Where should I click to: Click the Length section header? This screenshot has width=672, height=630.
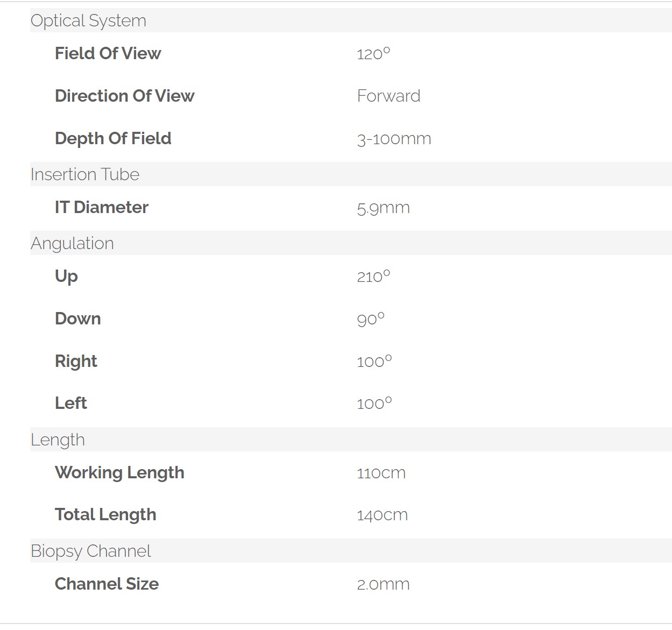[x=58, y=440]
